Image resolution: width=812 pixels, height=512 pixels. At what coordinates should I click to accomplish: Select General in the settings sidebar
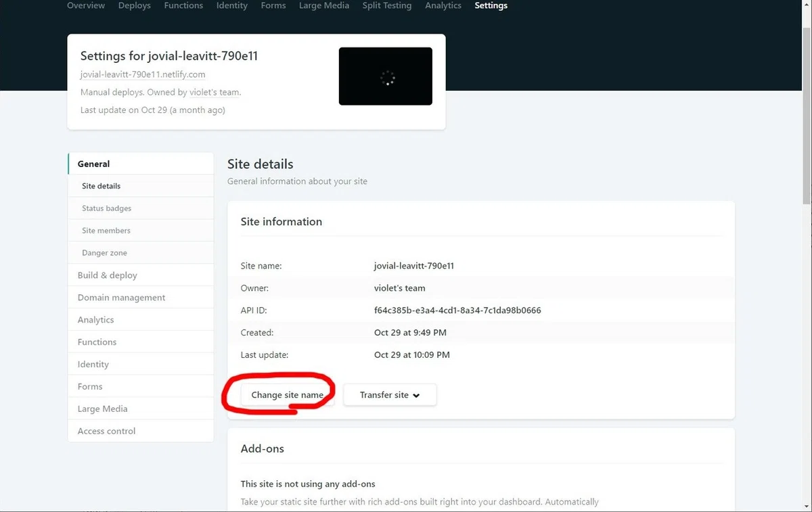pos(141,164)
